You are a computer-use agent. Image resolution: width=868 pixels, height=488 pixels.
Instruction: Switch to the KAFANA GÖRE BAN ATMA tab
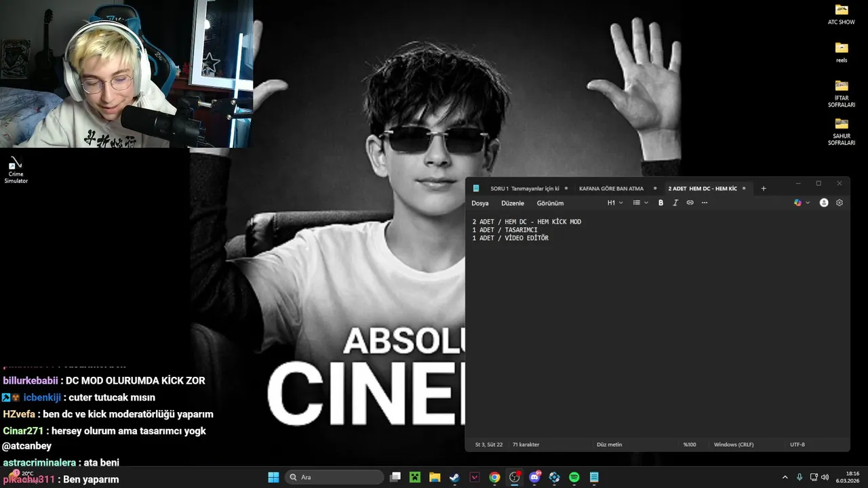pyautogui.click(x=611, y=188)
